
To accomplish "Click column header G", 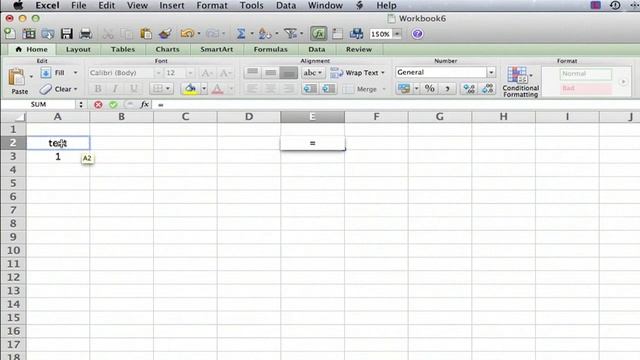I will click(x=440, y=117).
